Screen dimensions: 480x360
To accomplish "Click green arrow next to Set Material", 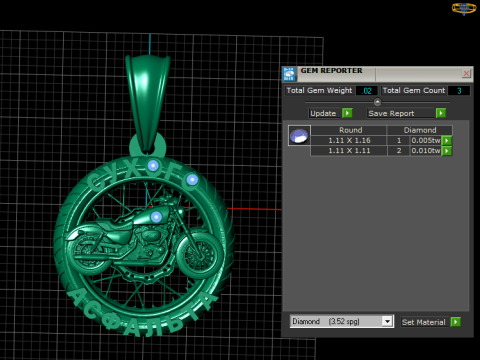I will click(x=455, y=322).
